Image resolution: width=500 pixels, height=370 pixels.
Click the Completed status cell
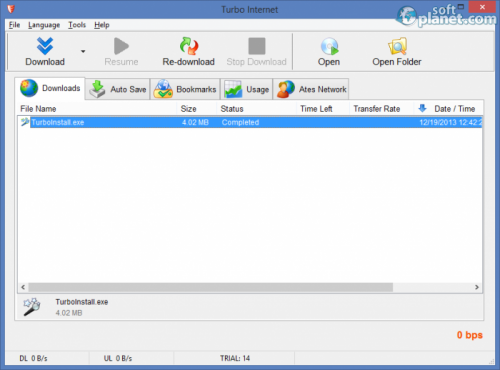pyautogui.click(x=240, y=122)
